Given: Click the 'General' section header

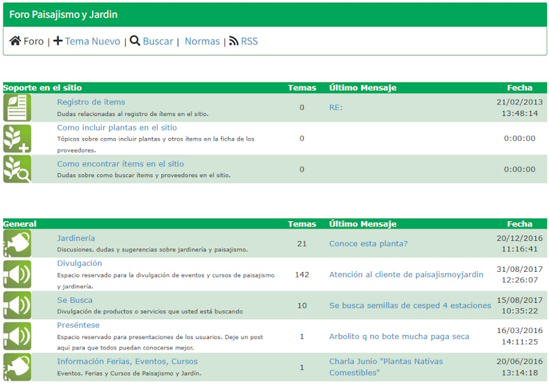Looking at the screenshot, I should (x=20, y=224).
